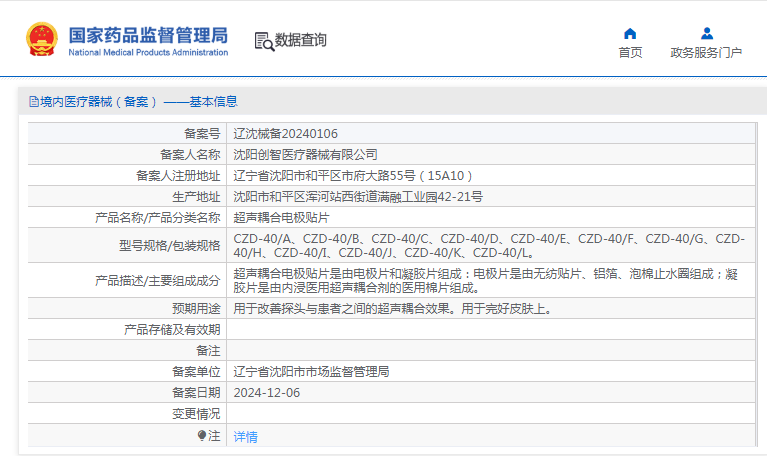Click the 生产地址 label
767x456 pixels.
point(196,197)
